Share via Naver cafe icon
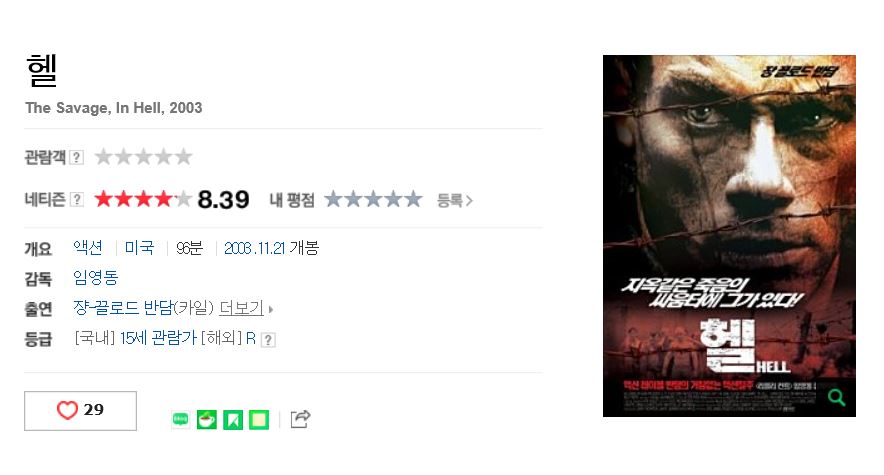Screen dimensions: 884x475 (207, 419)
